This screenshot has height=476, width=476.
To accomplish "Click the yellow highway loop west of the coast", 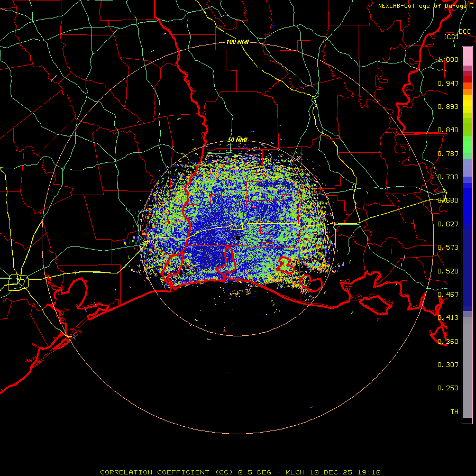I will [x=18, y=282].
